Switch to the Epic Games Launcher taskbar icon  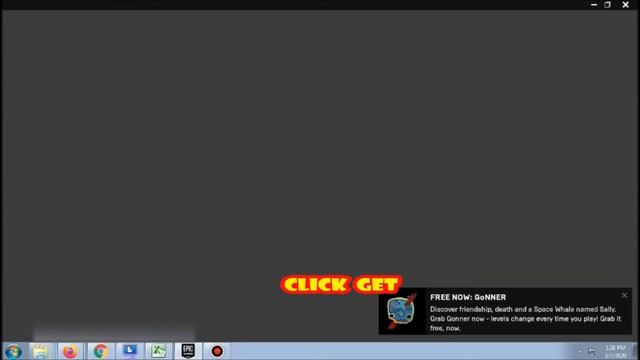pos(188,351)
